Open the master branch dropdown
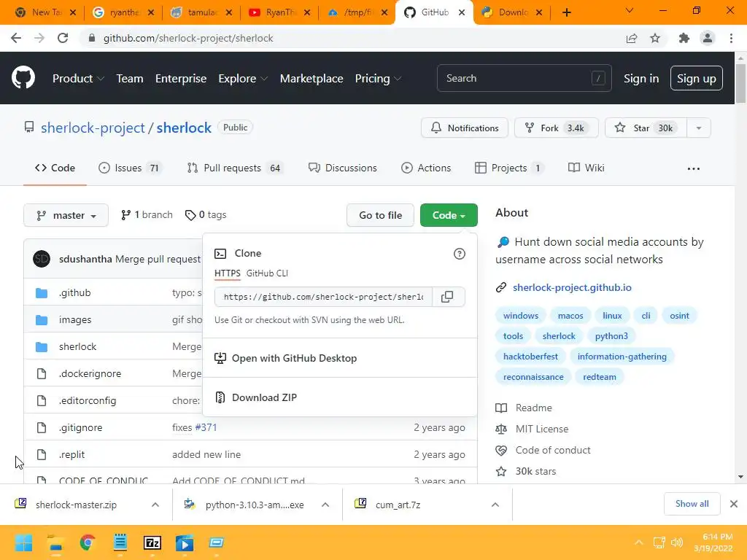 [x=66, y=215]
